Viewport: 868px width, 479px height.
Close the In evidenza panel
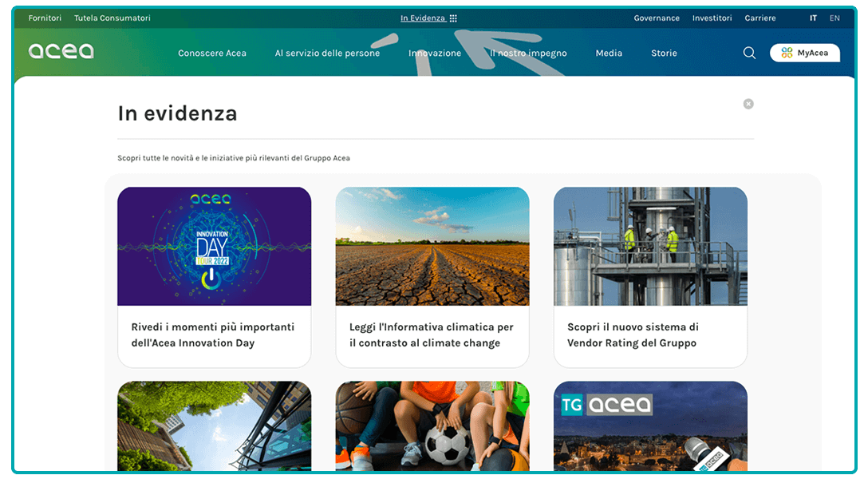point(748,104)
